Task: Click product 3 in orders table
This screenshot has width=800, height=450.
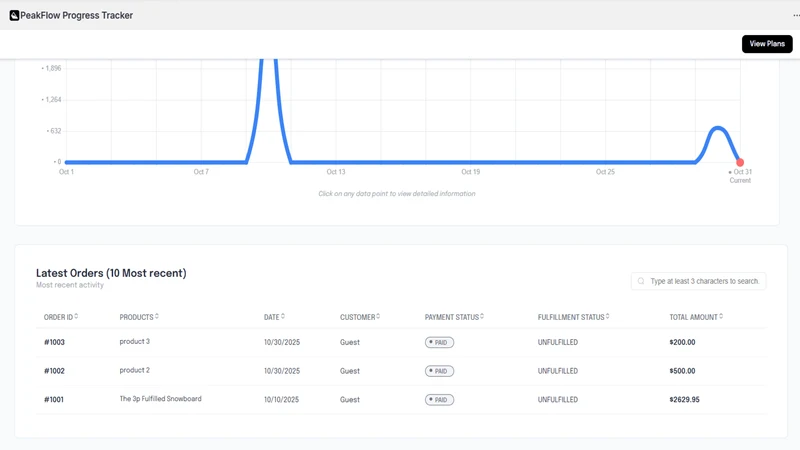Action: pos(135,341)
